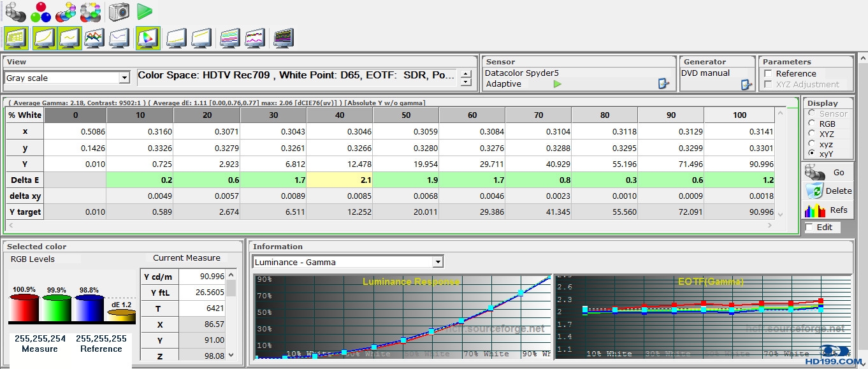This screenshot has height=369, width=868.
Task: Enable the Edit checkbox
Action: pos(809,228)
